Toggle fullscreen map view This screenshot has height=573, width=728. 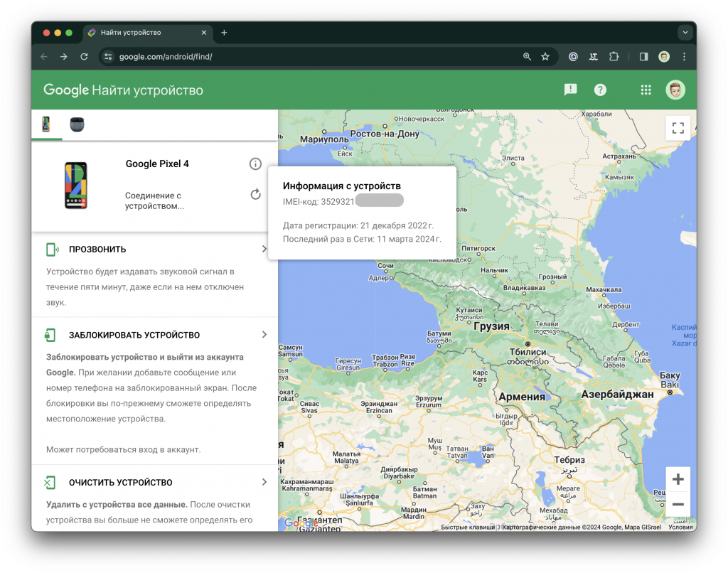tap(678, 128)
